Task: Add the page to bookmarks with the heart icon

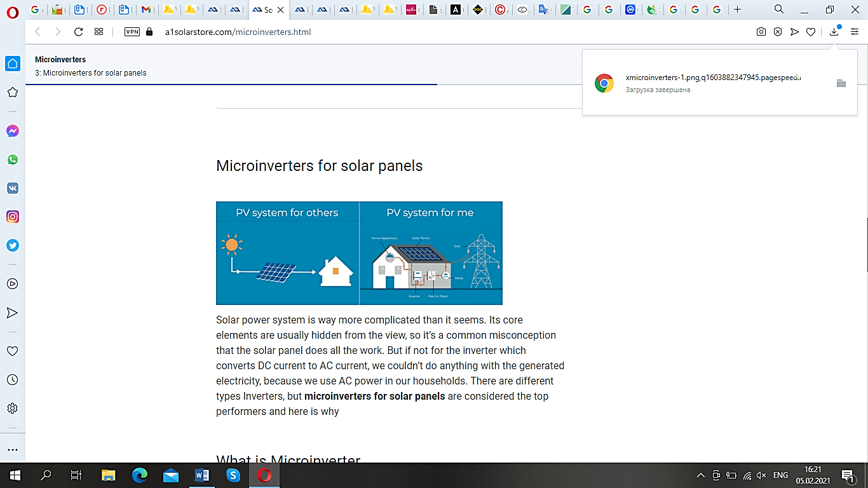Action: click(x=810, y=32)
